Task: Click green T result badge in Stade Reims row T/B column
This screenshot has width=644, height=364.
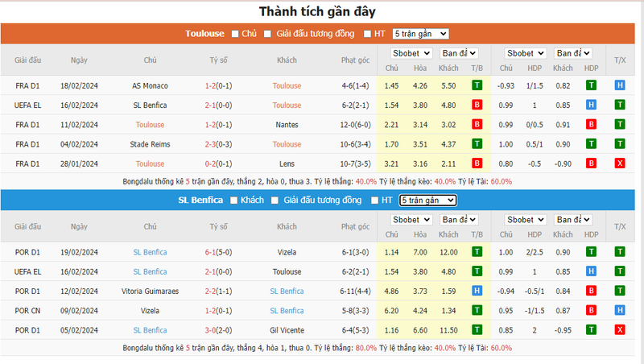Action: coord(477,144)
